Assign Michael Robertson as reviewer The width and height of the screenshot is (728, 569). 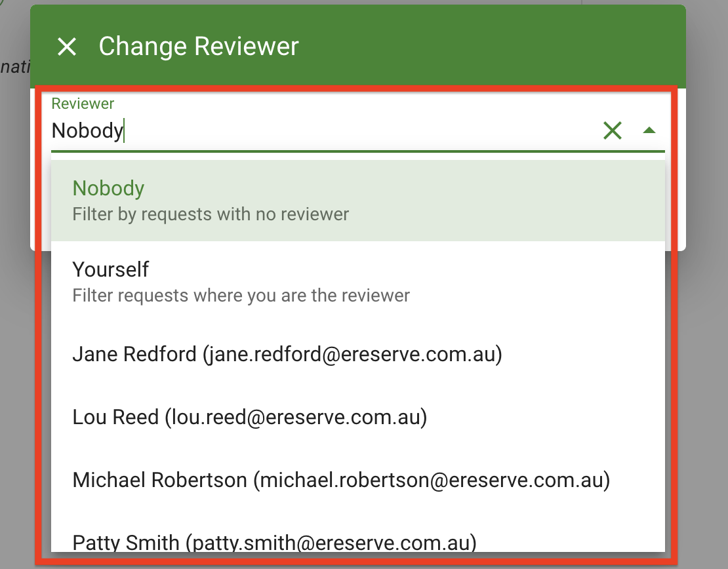[340, 480]
